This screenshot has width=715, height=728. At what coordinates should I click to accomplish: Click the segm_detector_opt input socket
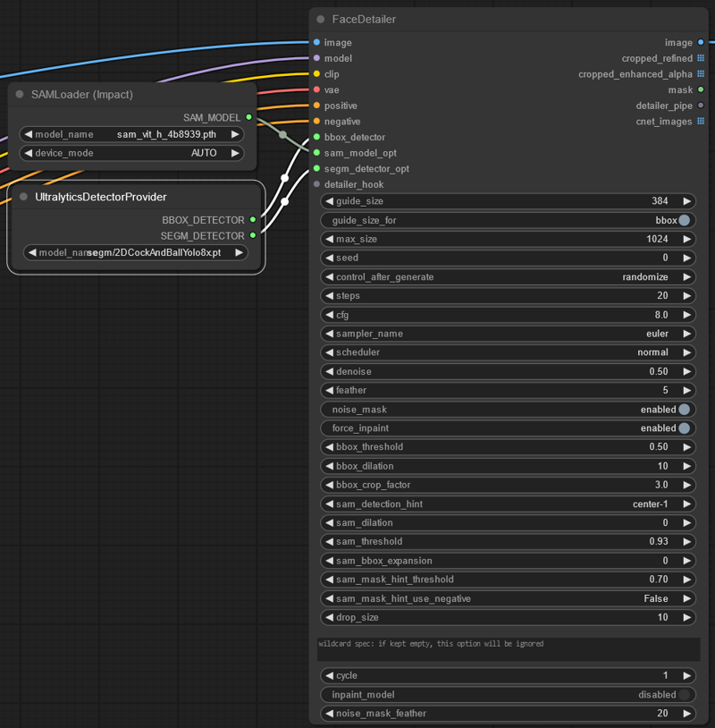coord(316,168)
